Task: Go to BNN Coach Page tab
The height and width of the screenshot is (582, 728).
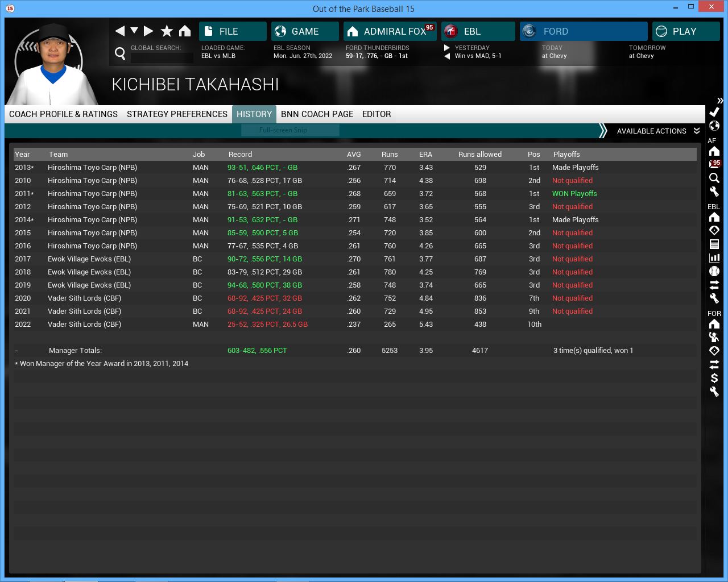Action: coord(317,114)
